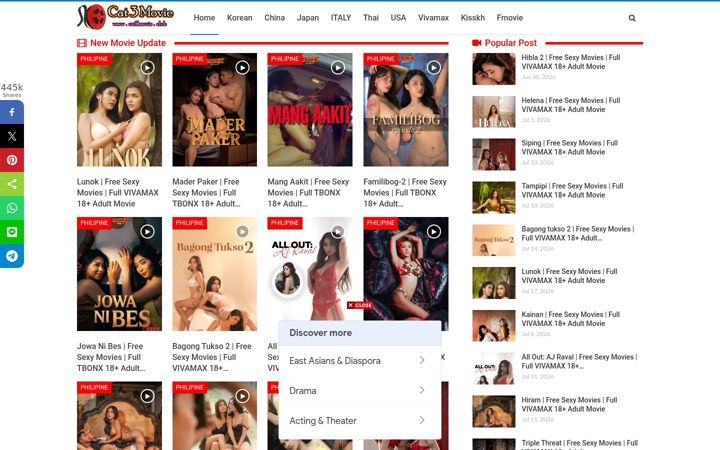Open the Korean menu item
This screenshot has width=720, height=450.
[240, 18]
